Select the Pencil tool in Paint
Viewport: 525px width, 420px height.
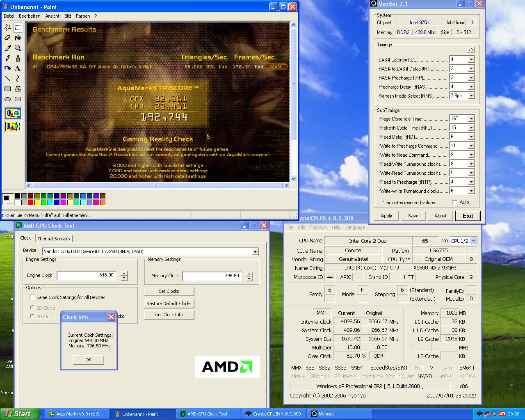point(8,58)
